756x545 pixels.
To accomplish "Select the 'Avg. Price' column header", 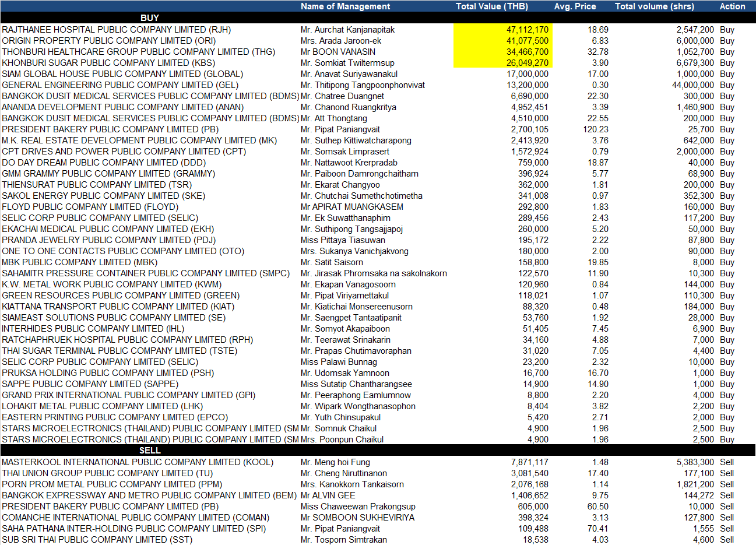I will (x=575, y=6).
